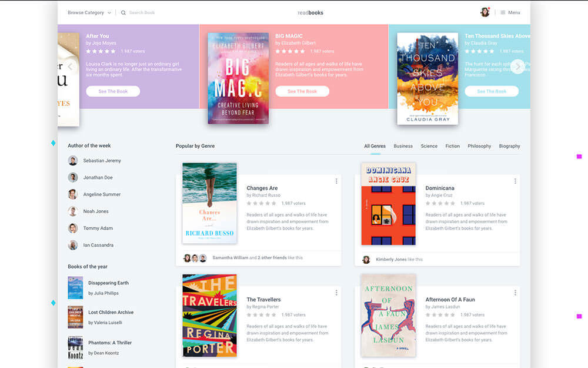Click Disappearing Earth cover thumbnail
This screenshot has width=588, height=368.
click(x=75, y=288)
